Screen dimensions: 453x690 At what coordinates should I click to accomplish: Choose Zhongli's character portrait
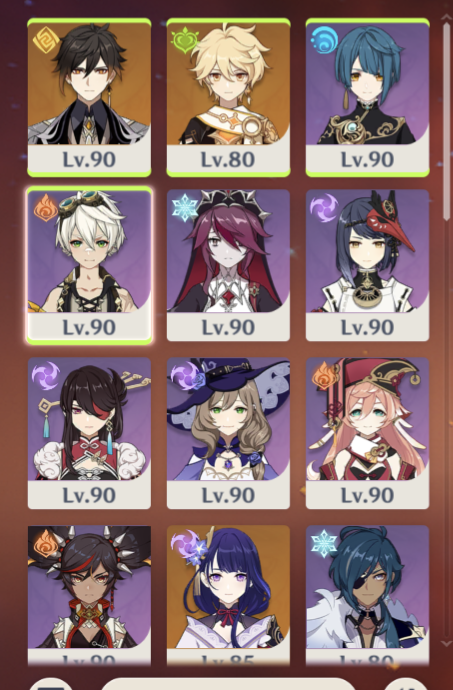click(89, 84)
